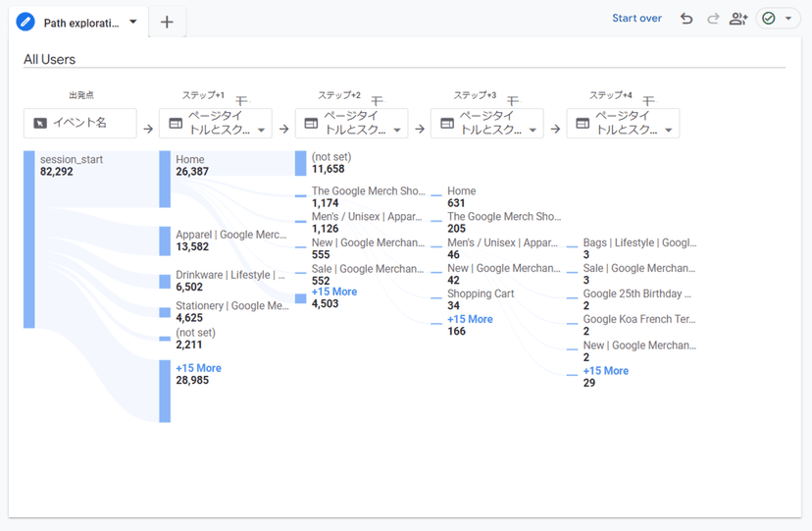812x531 pixels.
Task: Undo the last change
Action: tap(686, 19)
